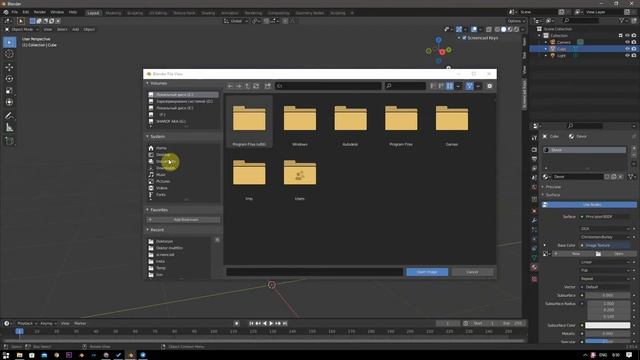The height and width of the screenshot is (360, 640).
Task: Open the Window menu
Action: pos(57,12)
